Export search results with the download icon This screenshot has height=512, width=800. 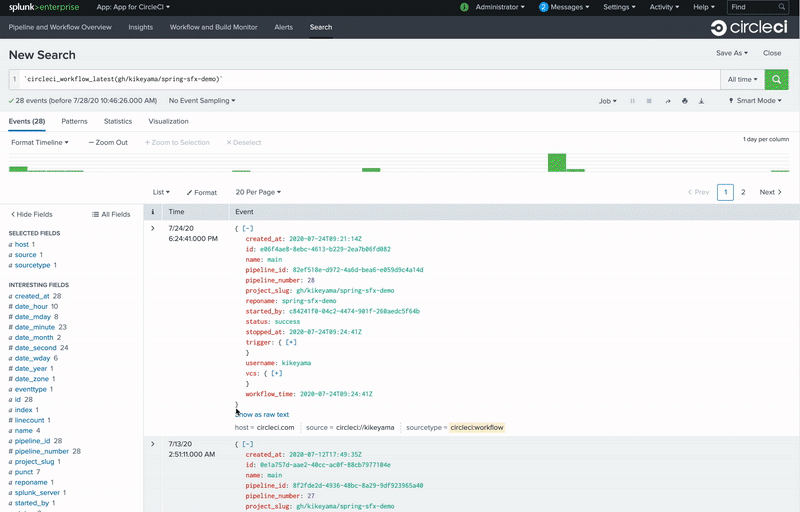(702, 101)
